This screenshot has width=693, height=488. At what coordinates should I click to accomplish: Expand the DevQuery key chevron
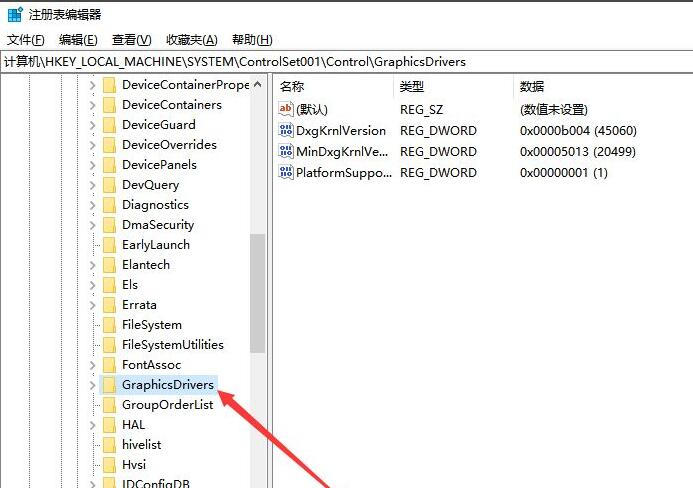tap(92, 185)
